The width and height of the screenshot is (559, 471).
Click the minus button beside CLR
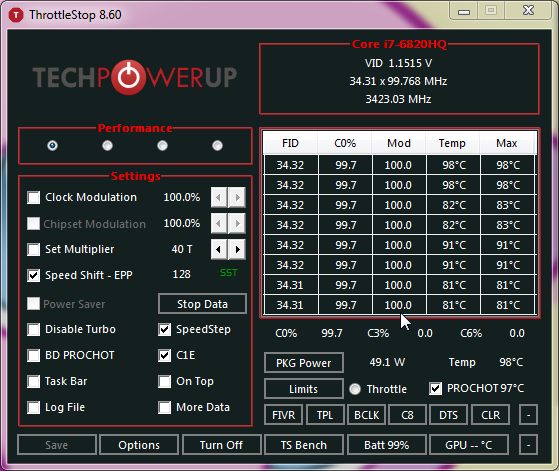click(x=528, y=415)
